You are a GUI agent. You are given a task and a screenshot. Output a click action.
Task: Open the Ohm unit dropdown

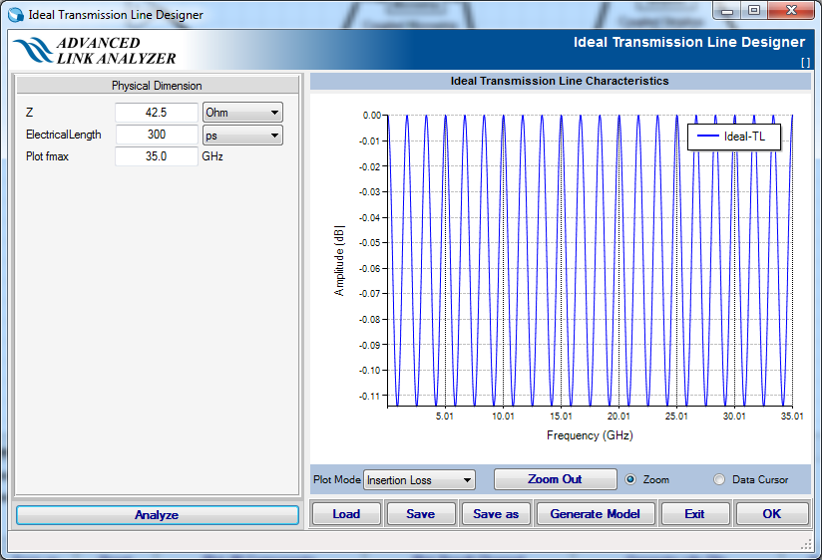[x=242, y=112]
